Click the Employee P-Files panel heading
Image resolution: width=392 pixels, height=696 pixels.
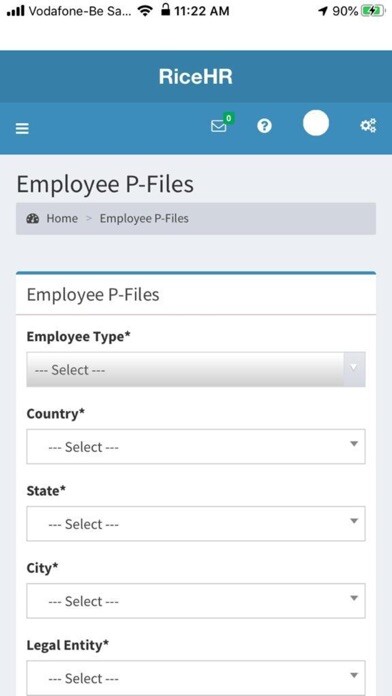click(93, 295)
